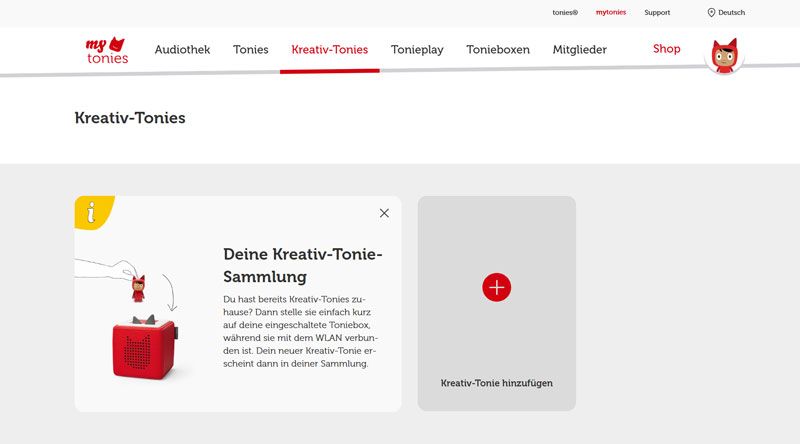Click the mytonies top link
The width and height of the screenshot is (800, 444).
point(611,12)
